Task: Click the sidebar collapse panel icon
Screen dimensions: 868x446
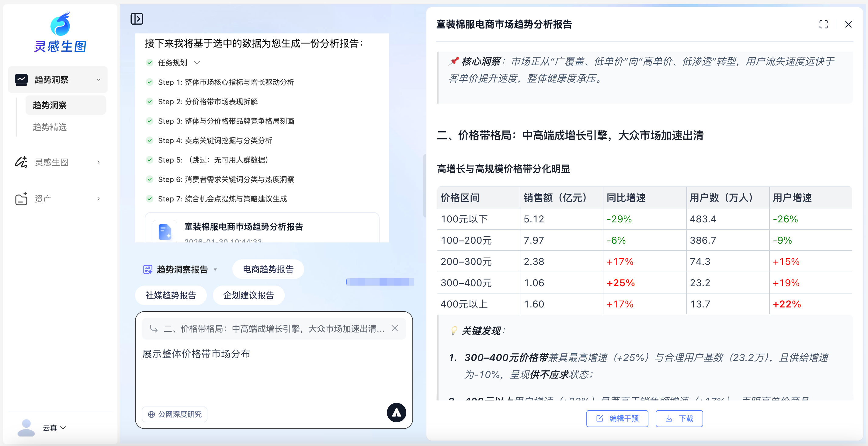Action: [137, 19]
